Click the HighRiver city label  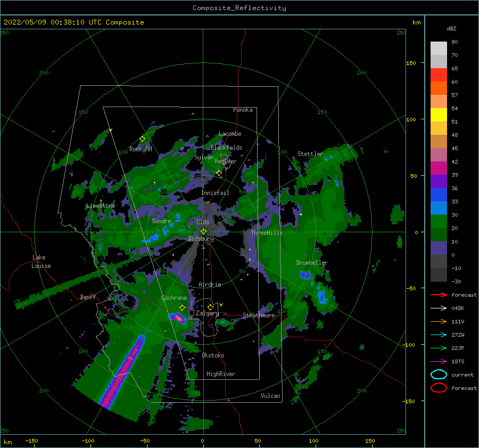[220, 374]
